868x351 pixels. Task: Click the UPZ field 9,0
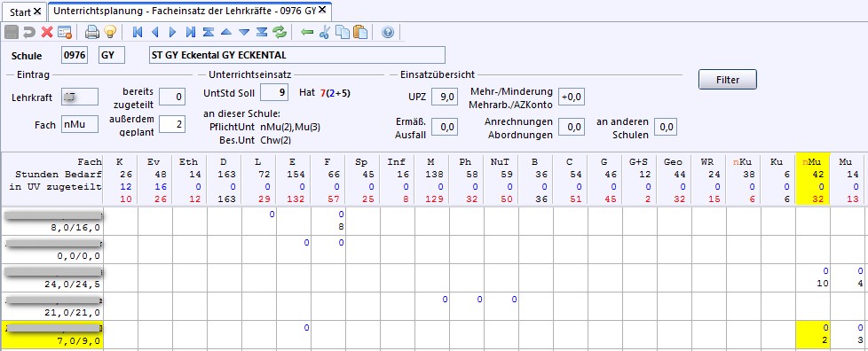click(x=445, y=97)
